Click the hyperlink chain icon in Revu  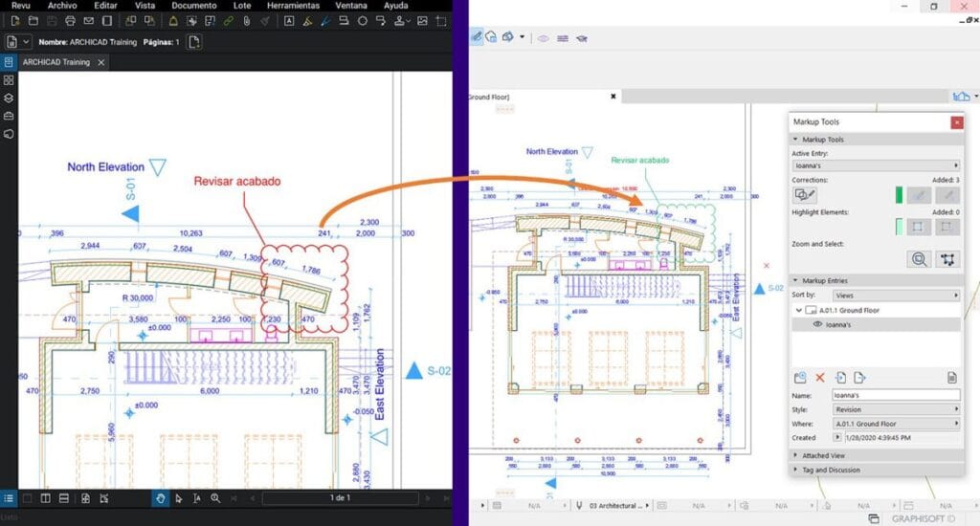click(228, 21)
